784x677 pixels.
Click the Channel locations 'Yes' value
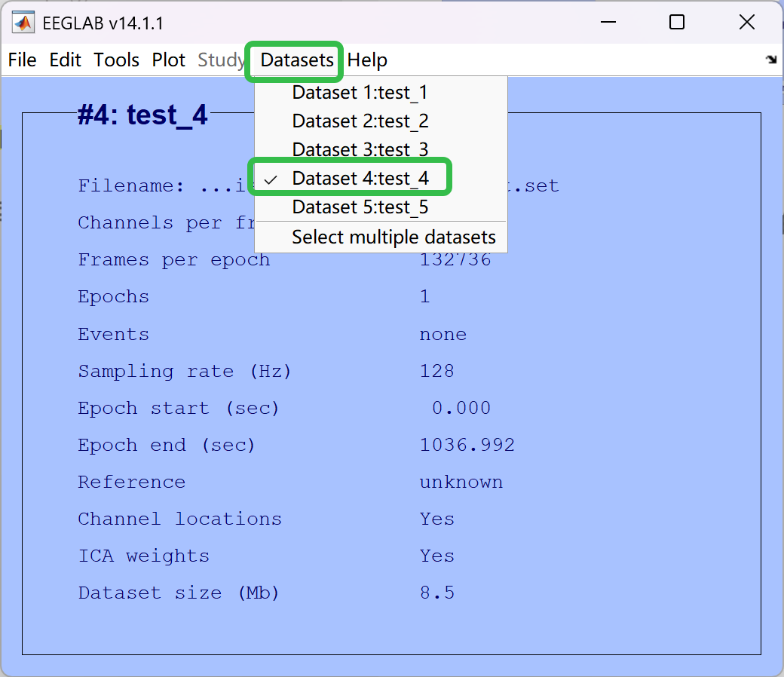[x=437, y=519]
